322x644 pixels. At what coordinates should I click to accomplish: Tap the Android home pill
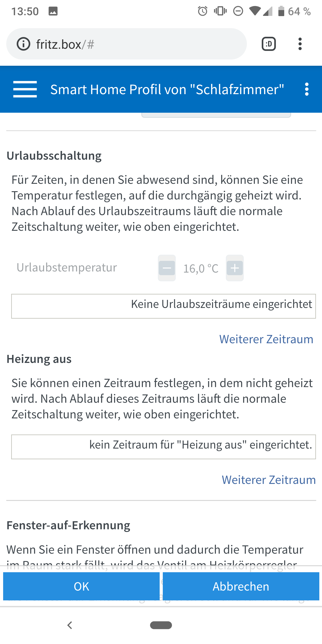161,625
